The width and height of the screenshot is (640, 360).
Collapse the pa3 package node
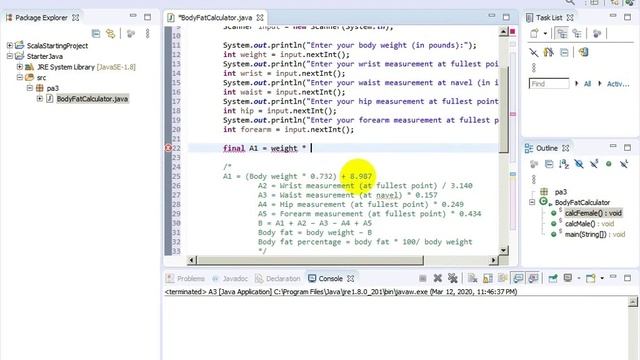click(30, 88)
